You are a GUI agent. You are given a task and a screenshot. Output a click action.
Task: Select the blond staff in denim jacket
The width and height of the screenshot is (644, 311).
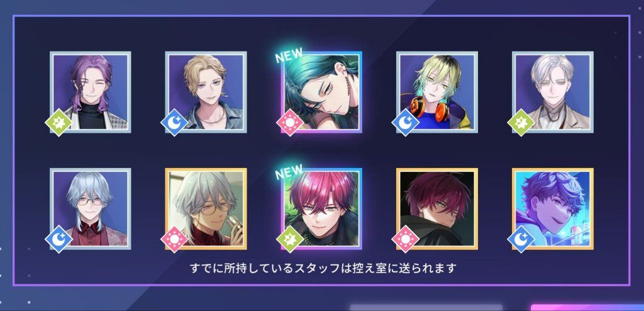point(206,92)
